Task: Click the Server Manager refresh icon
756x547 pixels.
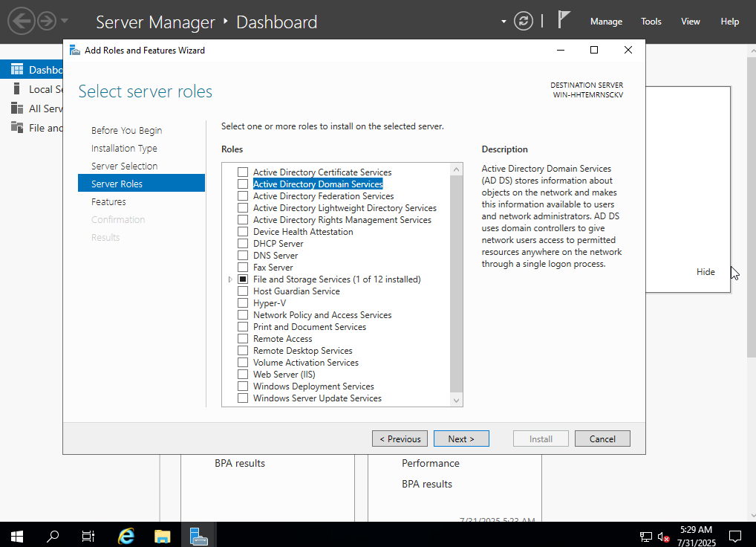Action: tap(524, 21)
